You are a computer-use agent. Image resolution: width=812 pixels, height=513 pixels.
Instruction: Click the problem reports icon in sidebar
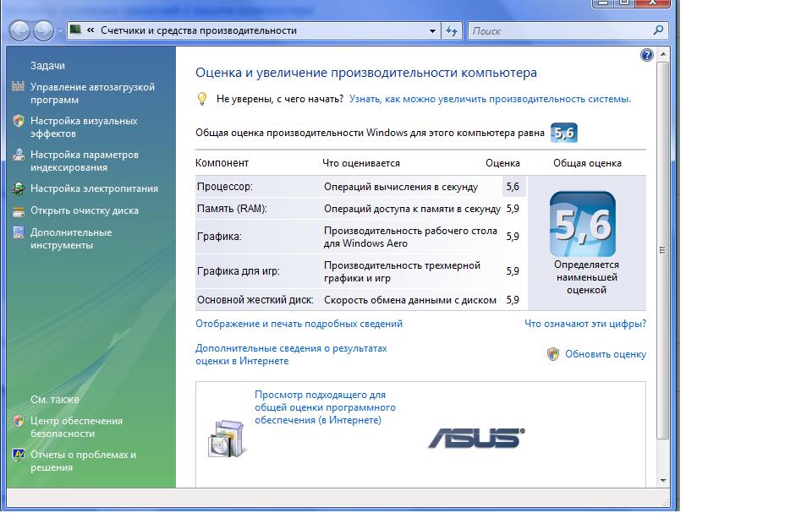(x=19, y=455)
